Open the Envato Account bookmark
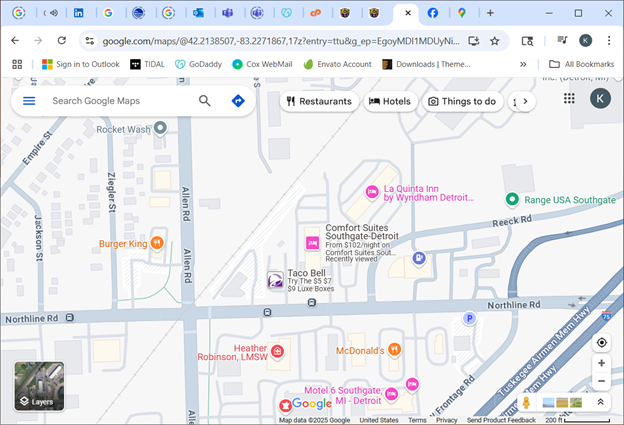The image size is (624, 425). click(x=337, y=64)
